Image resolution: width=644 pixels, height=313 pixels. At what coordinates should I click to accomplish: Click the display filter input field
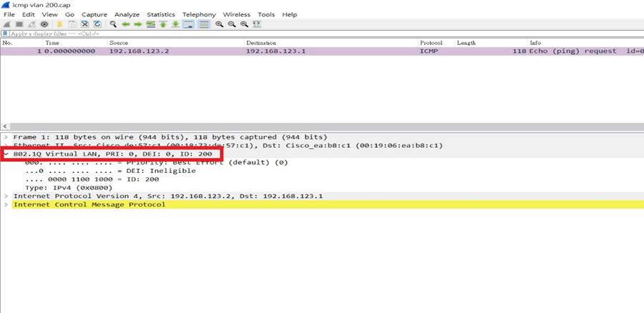point(326,34)
